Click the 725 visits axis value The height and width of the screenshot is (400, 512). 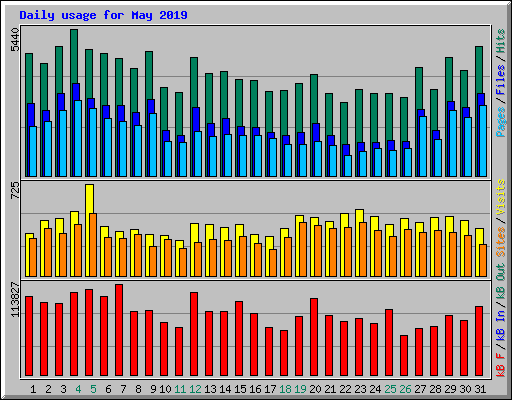pyautogui.click(x=15, y=191)
